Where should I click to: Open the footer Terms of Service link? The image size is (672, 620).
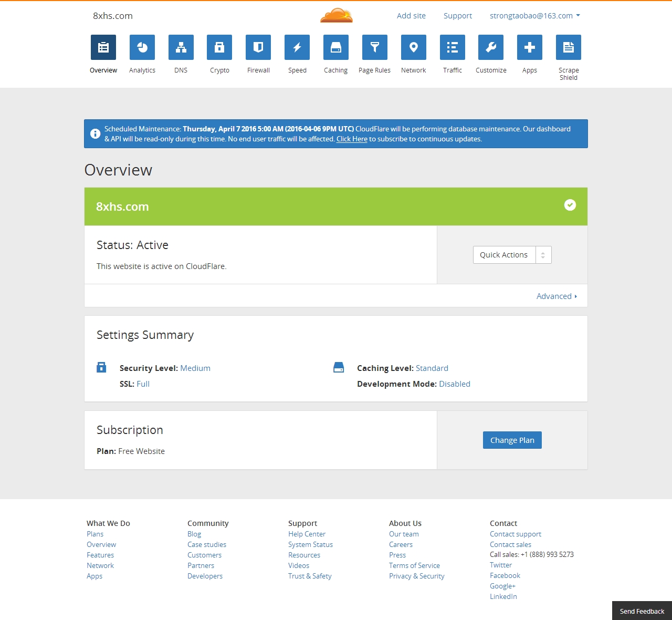point(415,565)
